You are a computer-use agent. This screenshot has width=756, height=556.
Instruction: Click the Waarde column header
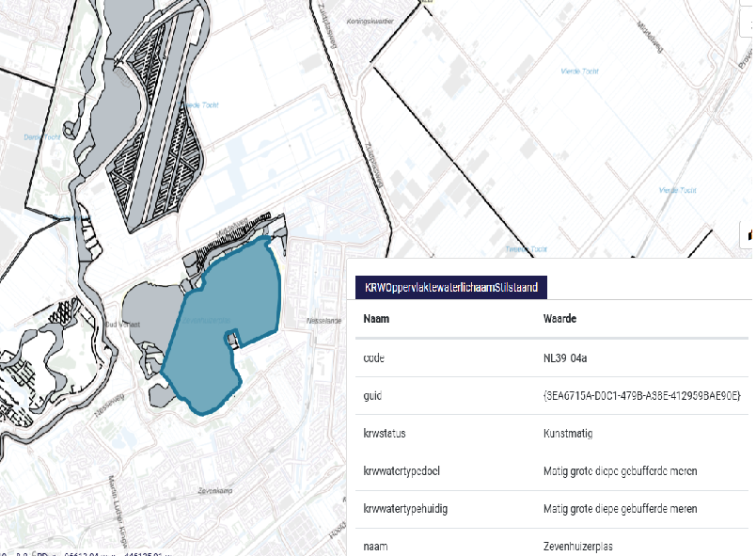click(x=560, y=319)
